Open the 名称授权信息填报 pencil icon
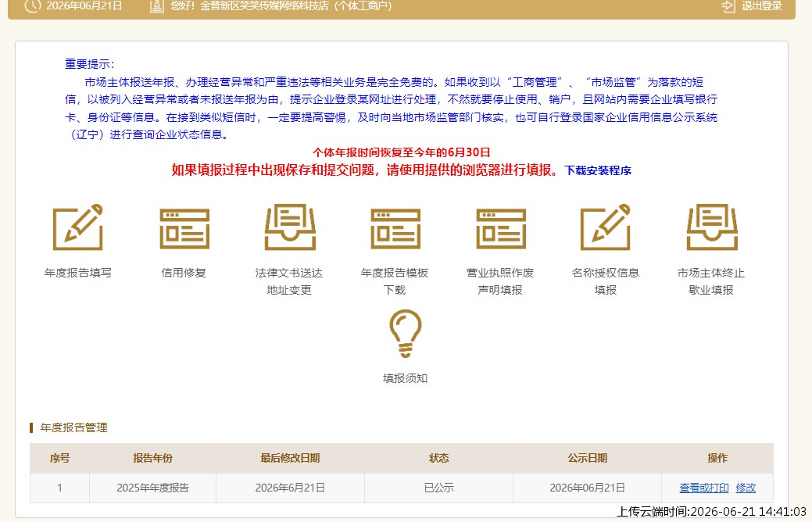 pyautogui.click(x=606, y=227)
